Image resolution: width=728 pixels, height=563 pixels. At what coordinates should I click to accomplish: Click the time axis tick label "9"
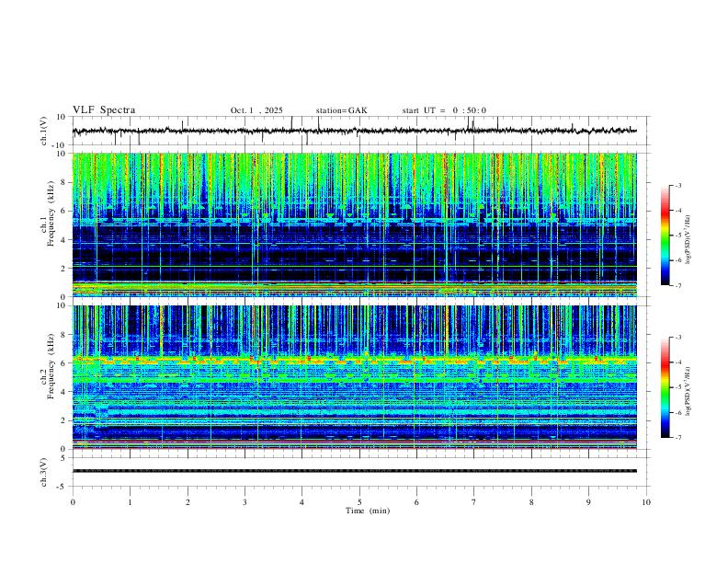coord(588,502)
